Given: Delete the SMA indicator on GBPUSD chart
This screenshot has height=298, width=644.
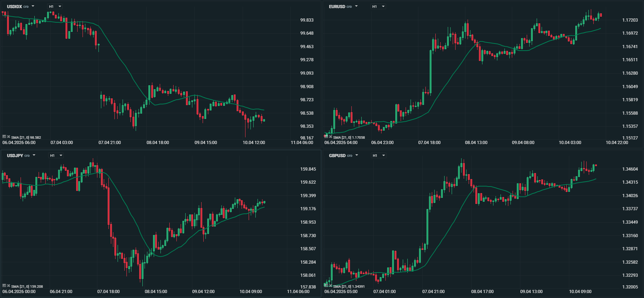Looking at the screenshot, I should pyautogui.click(x=331, y=286).
